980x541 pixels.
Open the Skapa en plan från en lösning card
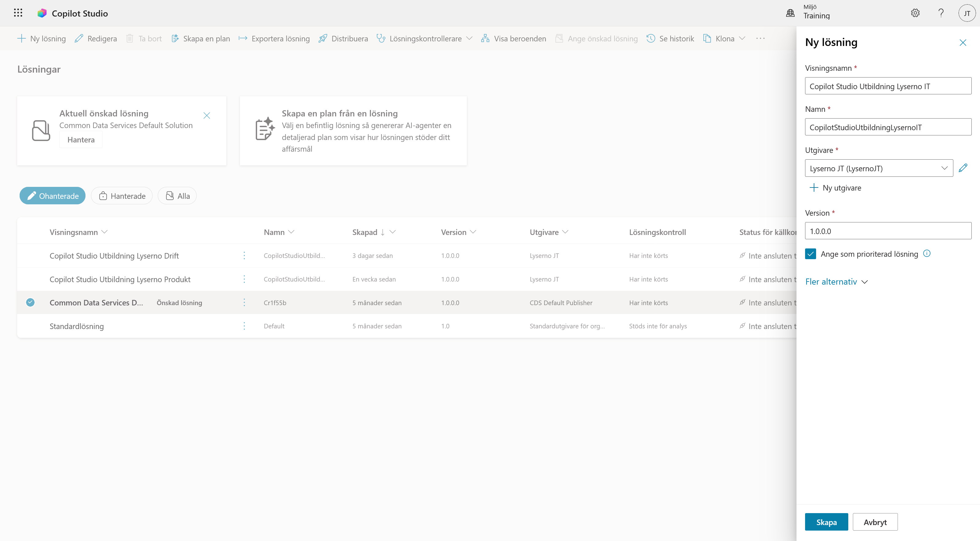353,131
